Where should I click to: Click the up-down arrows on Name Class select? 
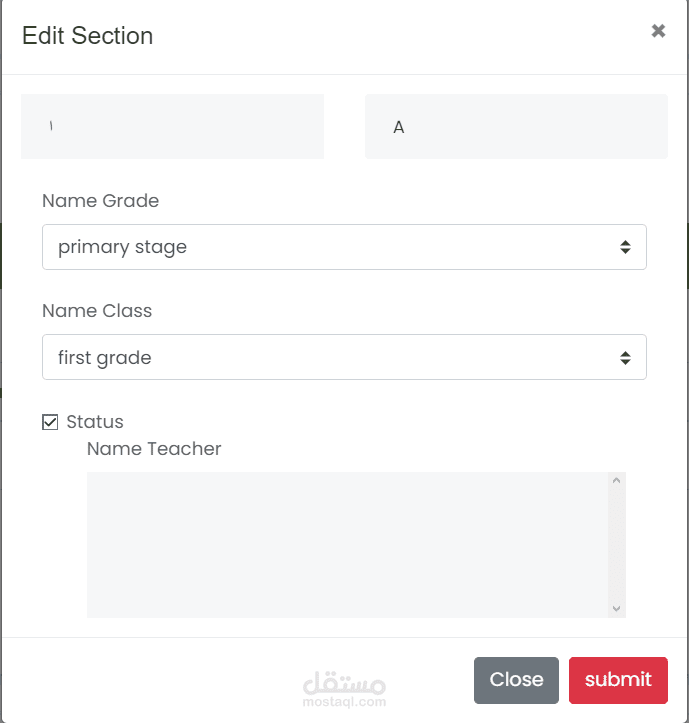coord(625,357)
